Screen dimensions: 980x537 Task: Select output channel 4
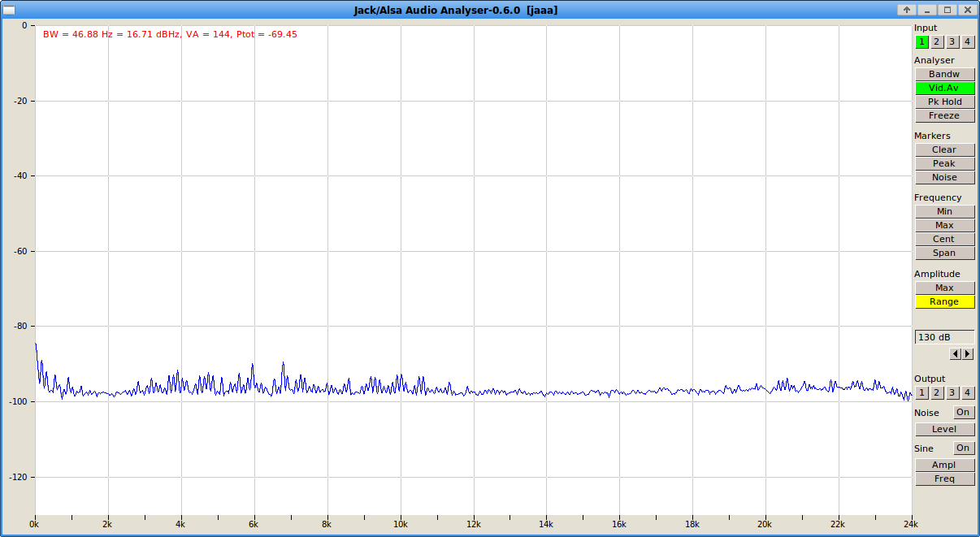(967, 393)
